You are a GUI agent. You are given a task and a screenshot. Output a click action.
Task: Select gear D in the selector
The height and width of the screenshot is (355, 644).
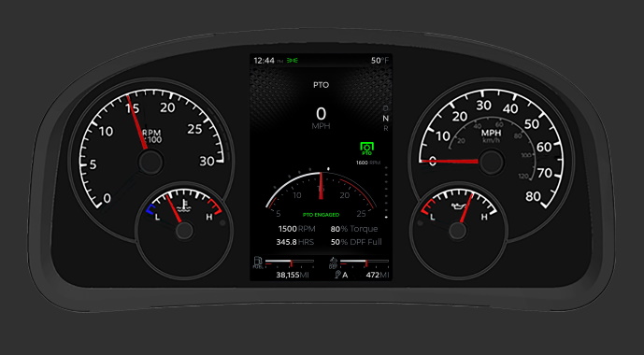385,108
